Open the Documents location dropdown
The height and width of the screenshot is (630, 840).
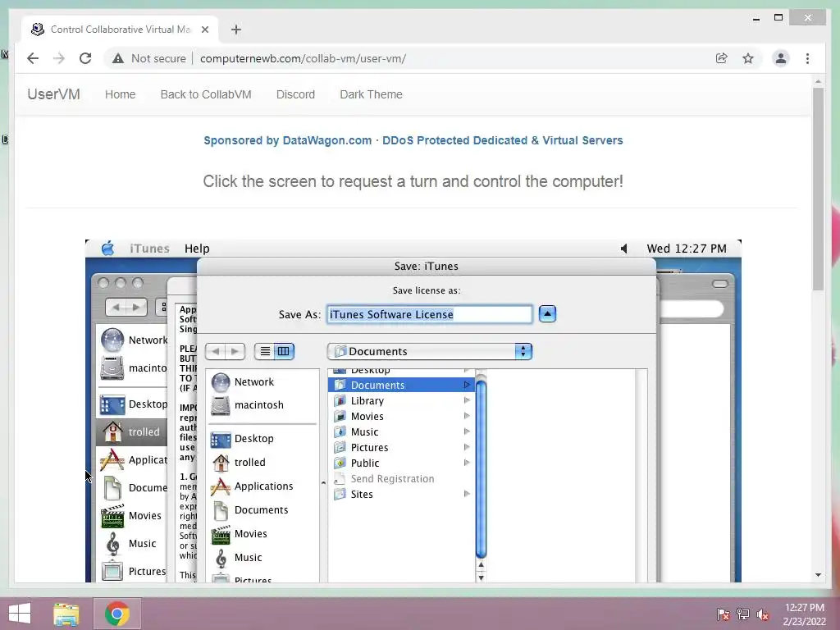coord(429,351)
